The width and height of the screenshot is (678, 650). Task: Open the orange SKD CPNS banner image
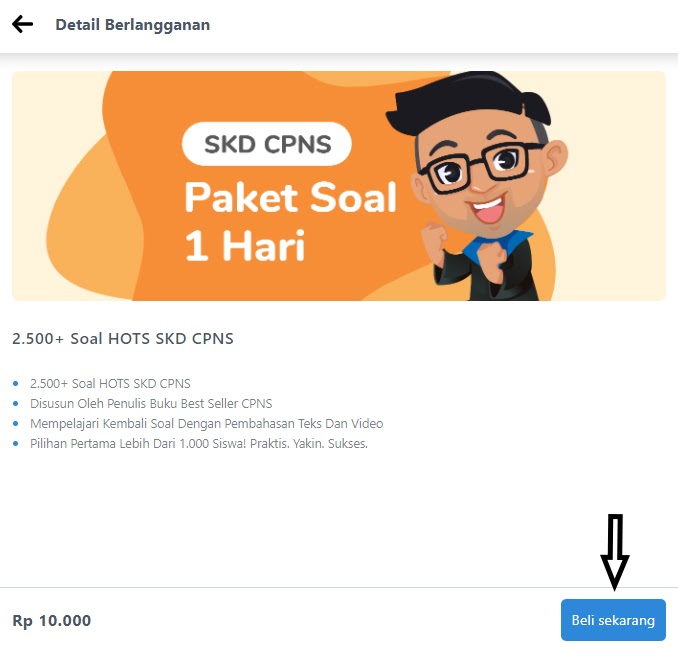click(339, 186)
